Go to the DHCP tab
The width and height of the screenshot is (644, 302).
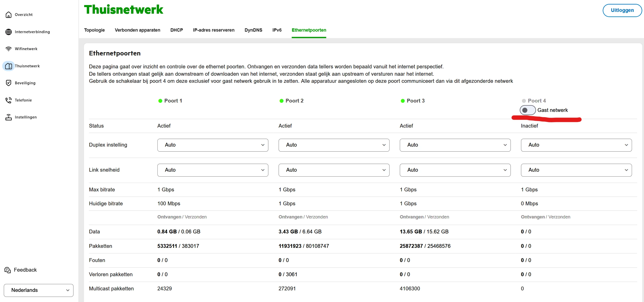(177, 30)
